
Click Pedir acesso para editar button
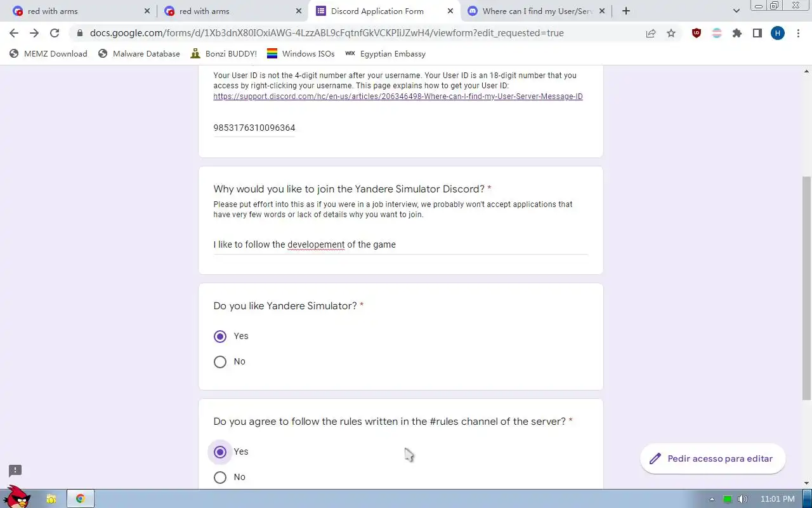[712, 458]
